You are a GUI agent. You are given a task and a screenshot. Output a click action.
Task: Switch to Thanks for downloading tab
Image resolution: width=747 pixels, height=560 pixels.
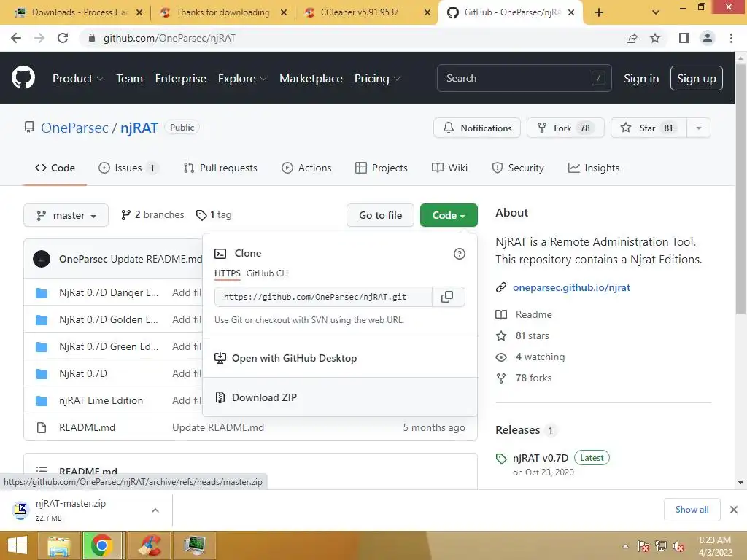[x=222, y=12]
